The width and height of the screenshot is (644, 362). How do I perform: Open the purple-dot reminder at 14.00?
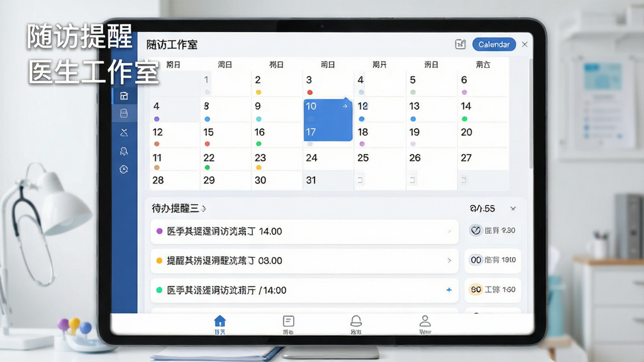pyautogui.click(x=304, y=231)
